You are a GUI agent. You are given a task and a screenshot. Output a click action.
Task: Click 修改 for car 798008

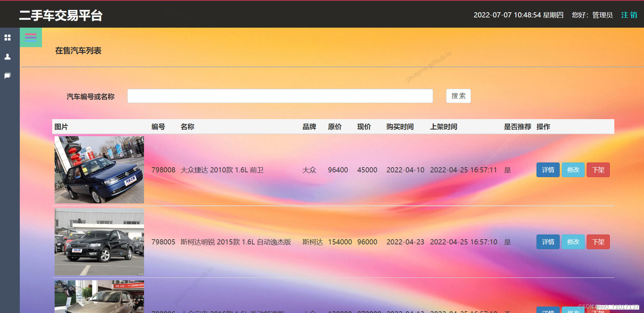click(573, 170)
